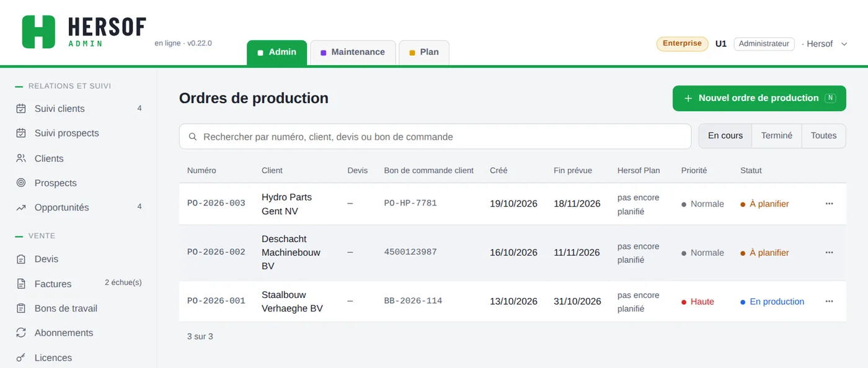Viewport: 868px width, 368px height.
Task: Click the Bons de travail clipboard icon
Action: 21,308
